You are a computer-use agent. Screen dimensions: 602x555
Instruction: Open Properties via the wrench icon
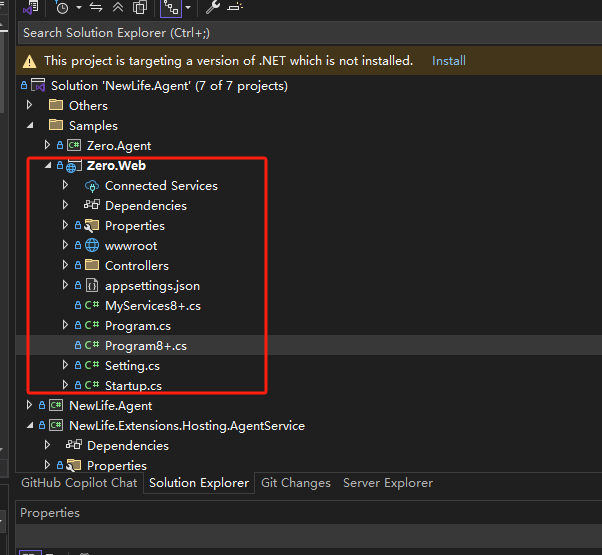(x=212, y=7)
